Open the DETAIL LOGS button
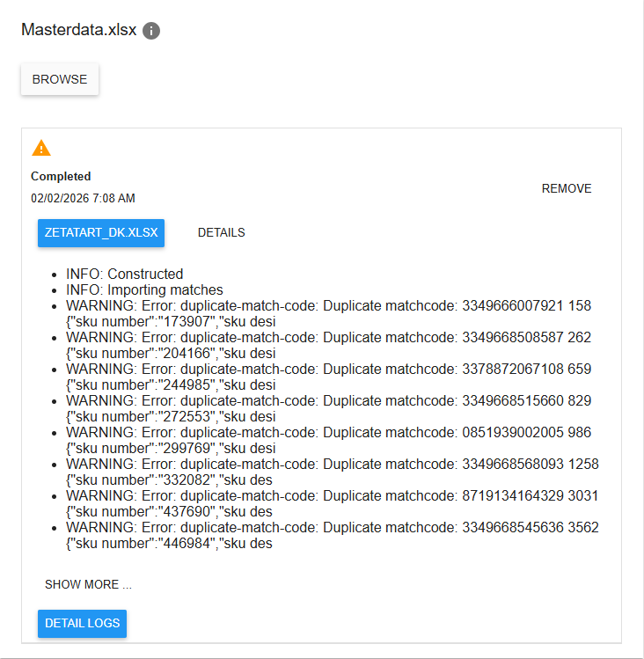 point(82,623)
